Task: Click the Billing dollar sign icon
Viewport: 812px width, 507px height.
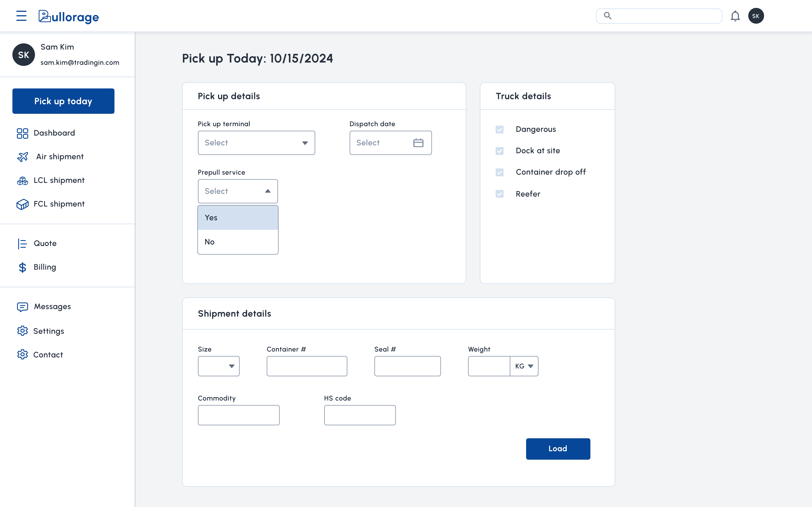Action: point(22,267)
